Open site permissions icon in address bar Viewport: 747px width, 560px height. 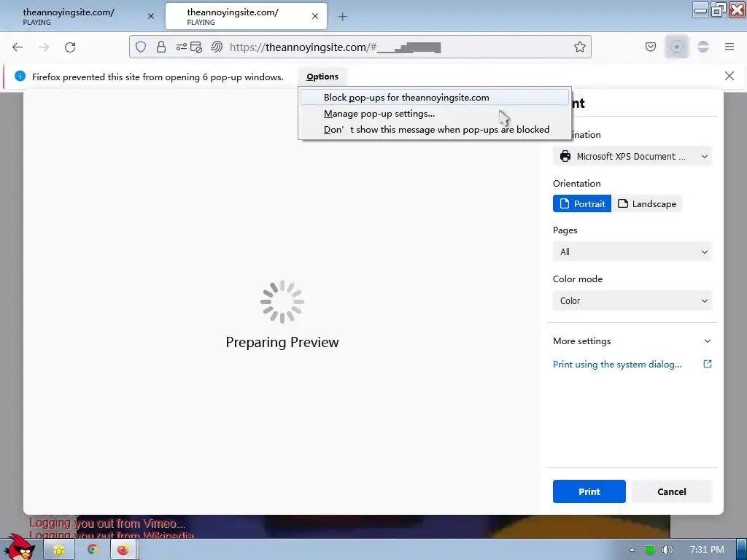[181, 47]
